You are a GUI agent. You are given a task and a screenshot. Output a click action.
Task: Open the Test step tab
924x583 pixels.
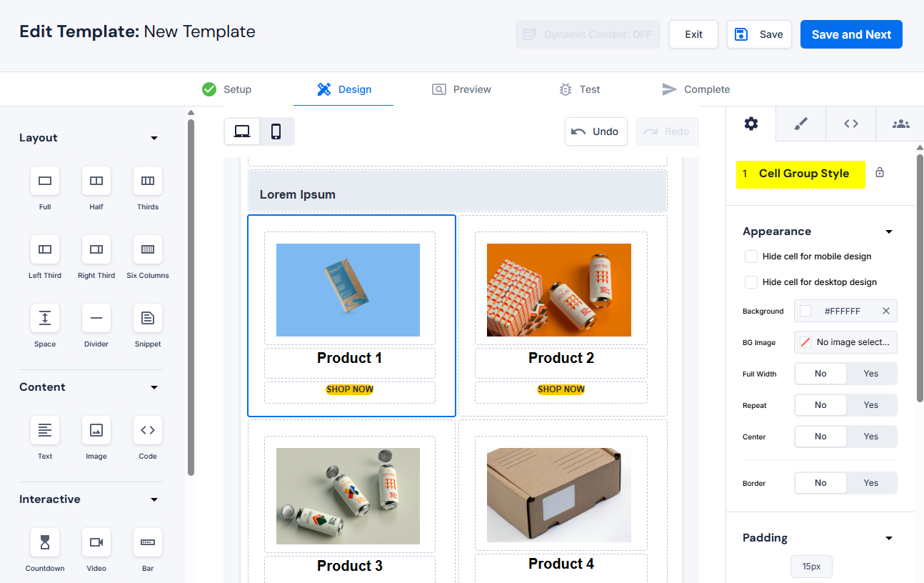click(579, 89)
